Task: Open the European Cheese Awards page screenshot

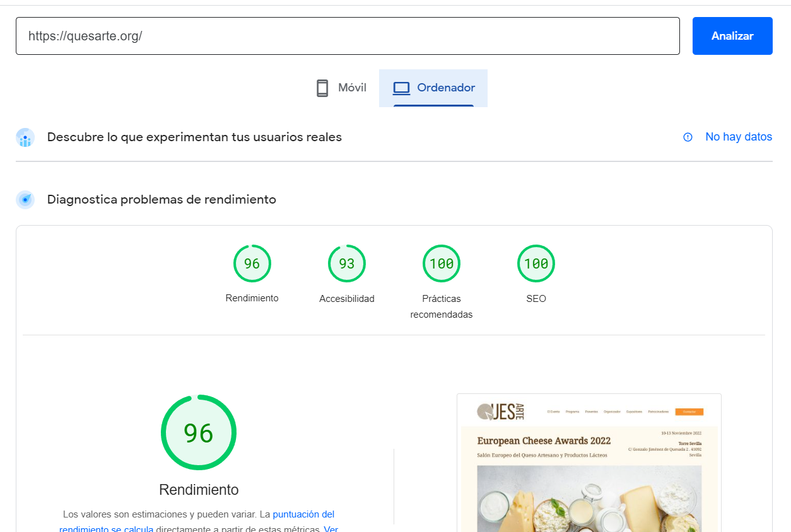Action: click(589, 463)
